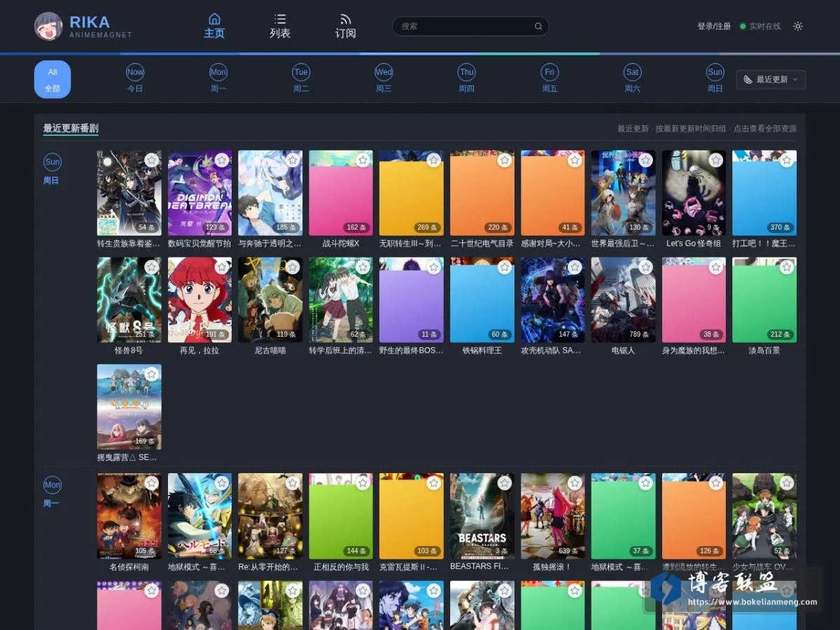Select the All 全部 filter

point(52,79)
